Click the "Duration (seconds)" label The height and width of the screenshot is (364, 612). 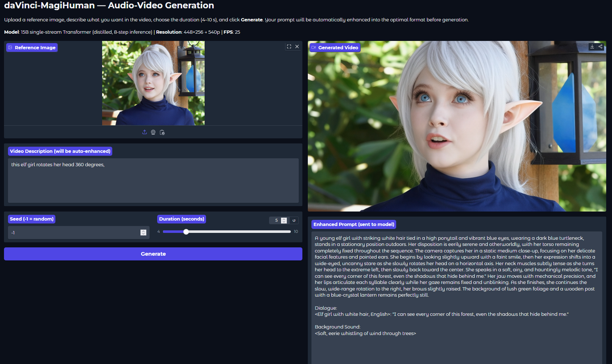[182, 219]
